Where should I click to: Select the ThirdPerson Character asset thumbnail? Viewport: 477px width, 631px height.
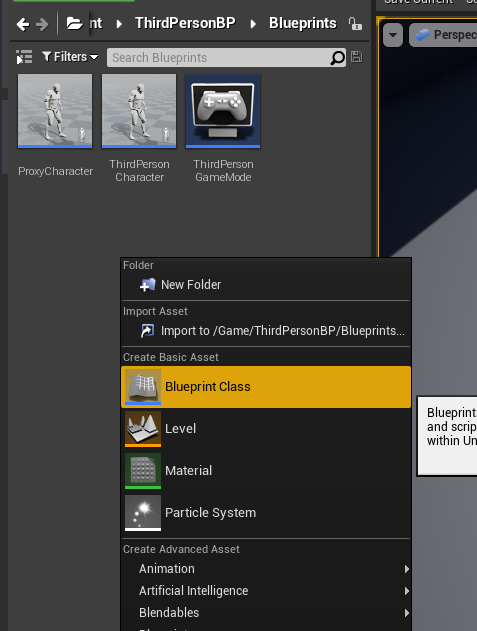point(139,111)
